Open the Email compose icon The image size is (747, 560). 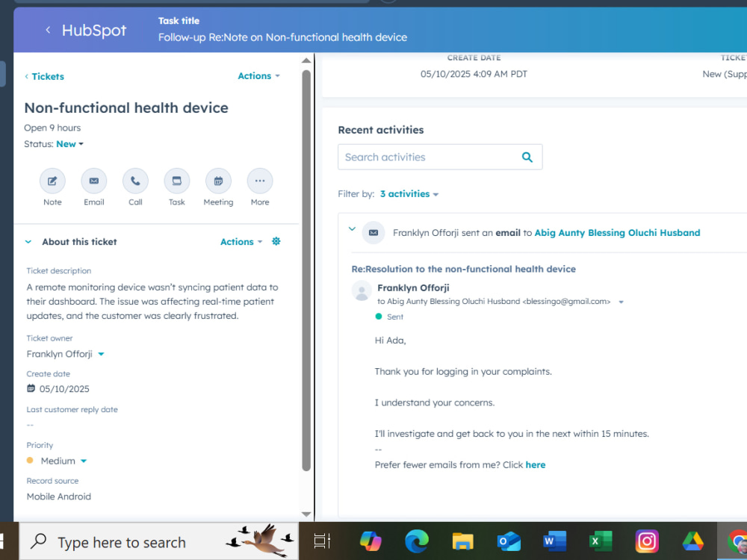pos(94,181)
